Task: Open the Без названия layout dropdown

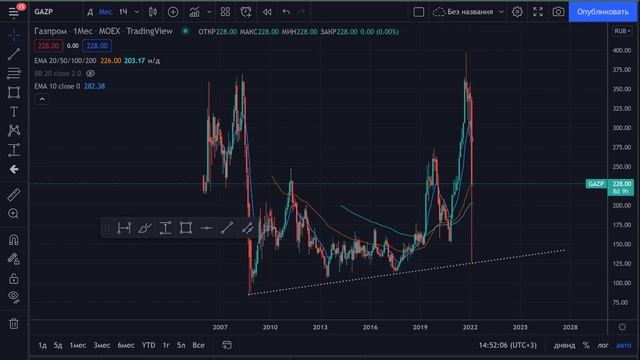Action: coord(469,12)
